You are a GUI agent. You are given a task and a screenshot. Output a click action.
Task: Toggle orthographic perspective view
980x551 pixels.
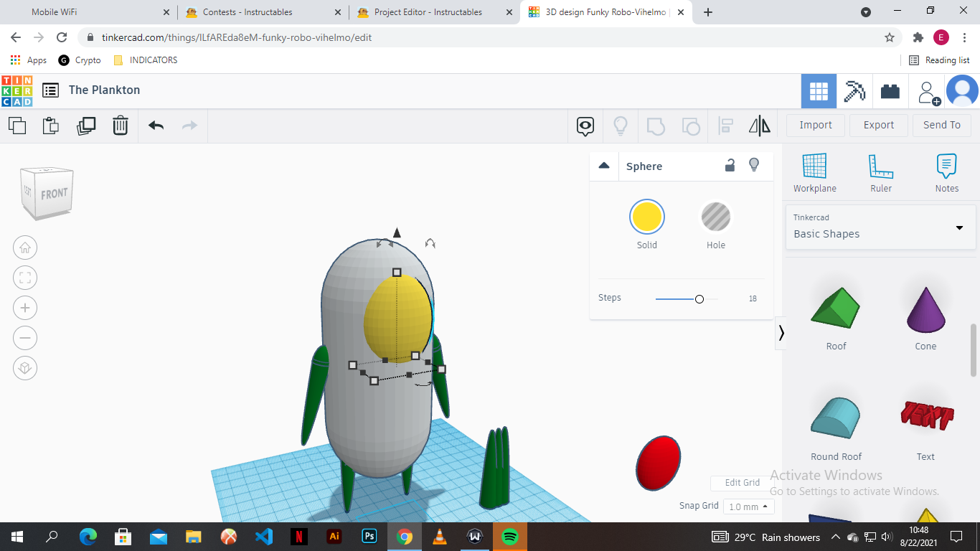tap(25, 368)
